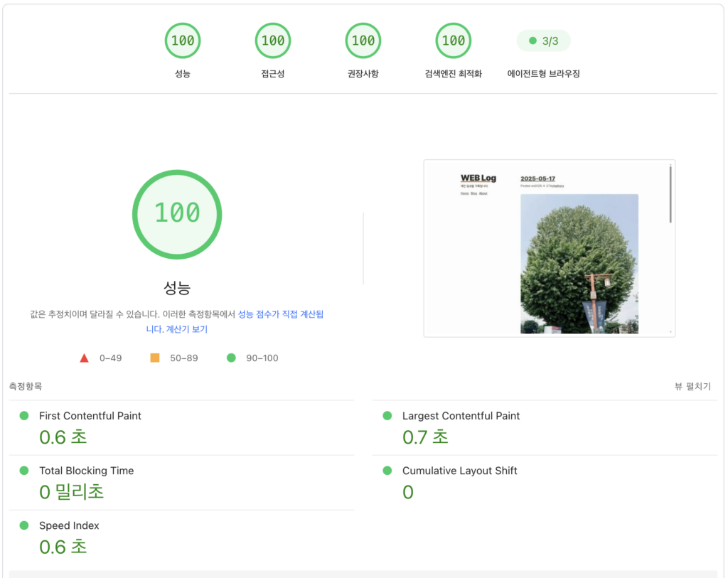Click the large 100 performance gauge
Viewport: 728px width, 578px height.
tap(177, 214)
